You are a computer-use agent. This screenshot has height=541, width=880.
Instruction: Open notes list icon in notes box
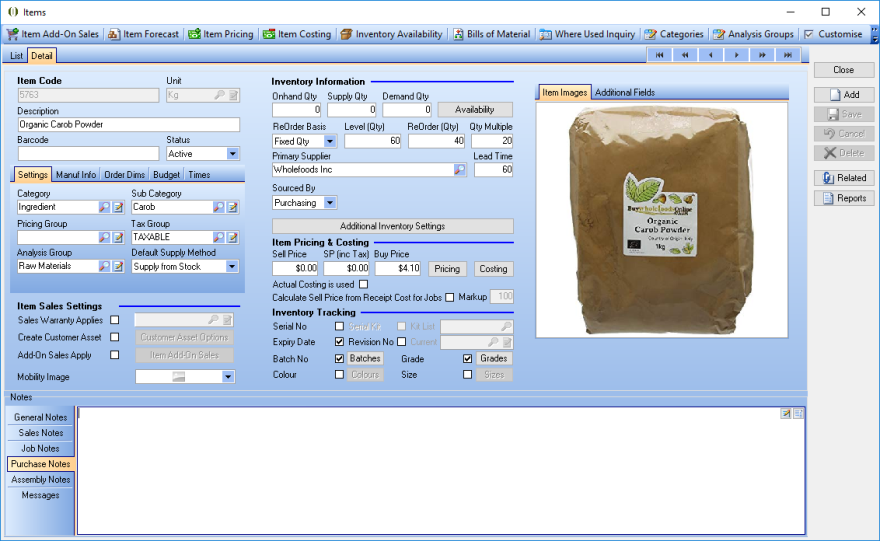(x=798, y=414)
